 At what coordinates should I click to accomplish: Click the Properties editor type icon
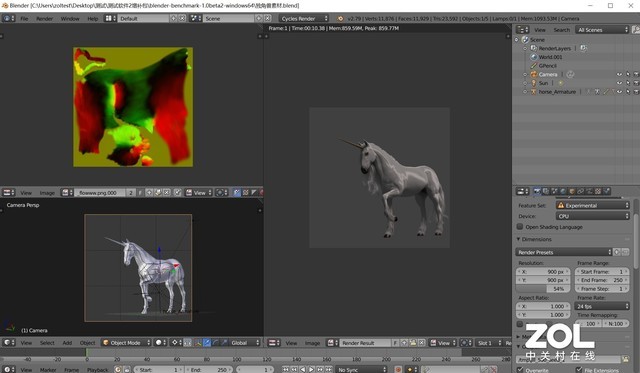click(522, 191)
